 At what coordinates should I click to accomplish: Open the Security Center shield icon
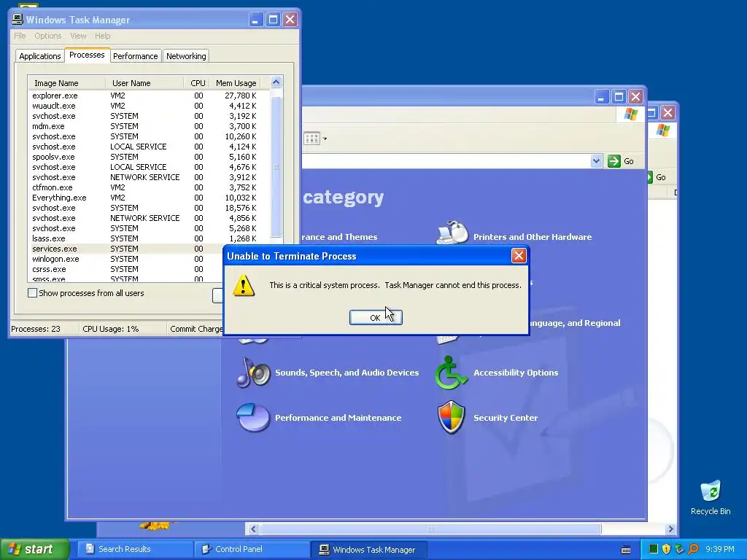[x=451, y=418]
